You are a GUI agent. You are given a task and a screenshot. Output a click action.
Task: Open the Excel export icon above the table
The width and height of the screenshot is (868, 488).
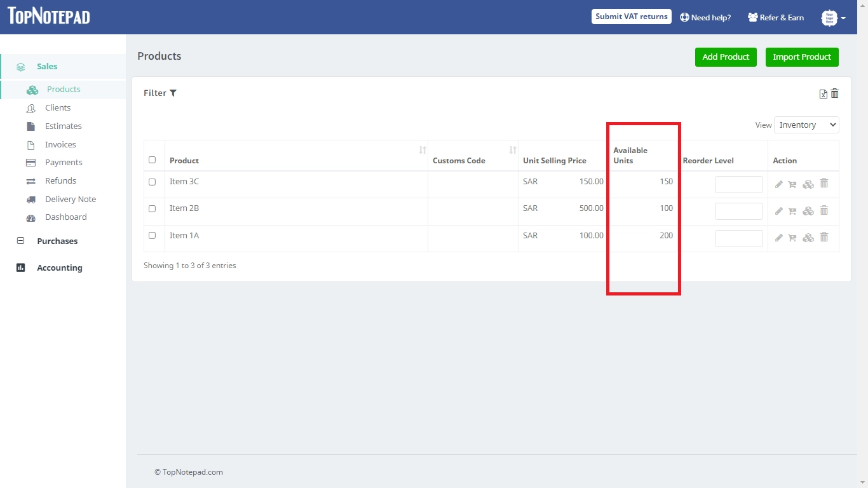(823, 93)
